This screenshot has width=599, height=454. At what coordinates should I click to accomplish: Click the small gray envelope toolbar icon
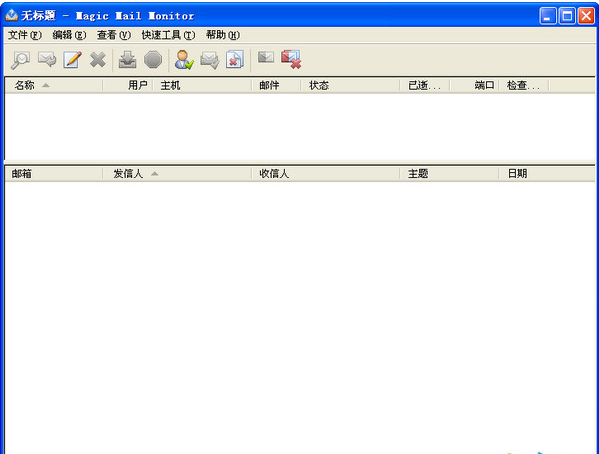(x=266, y=57)
